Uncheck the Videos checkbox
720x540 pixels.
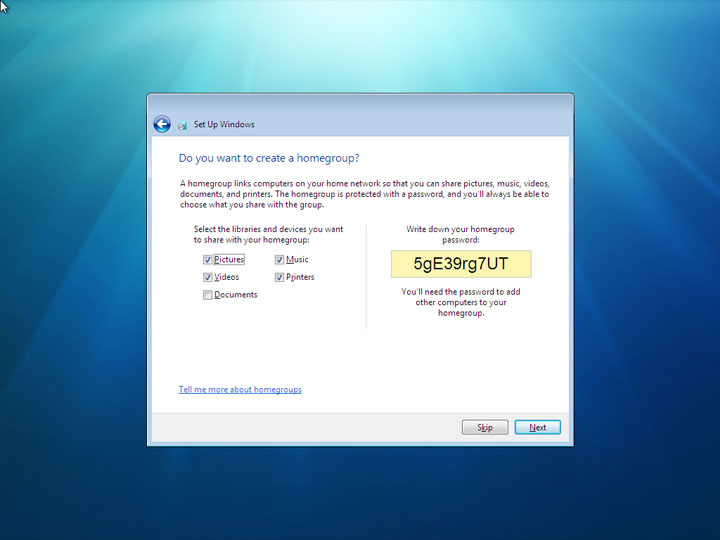208,277
